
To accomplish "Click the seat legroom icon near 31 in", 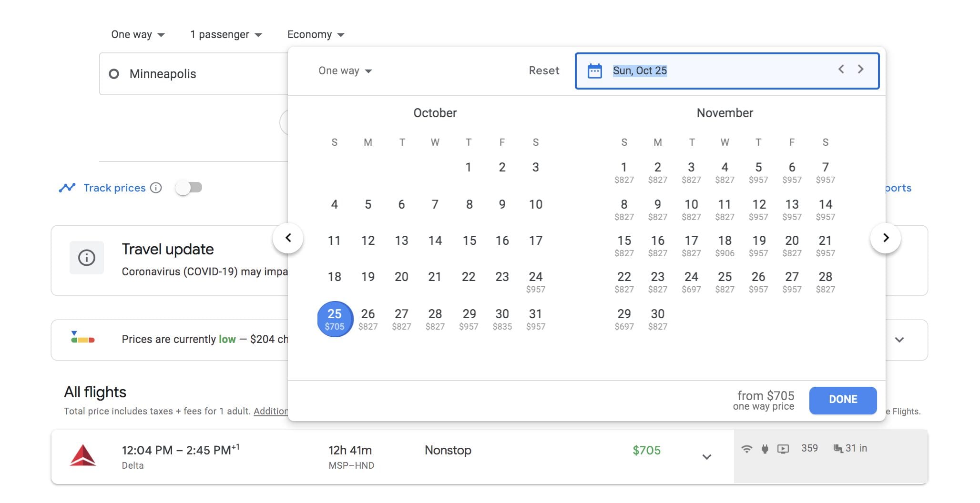I will tap(838, 448).
